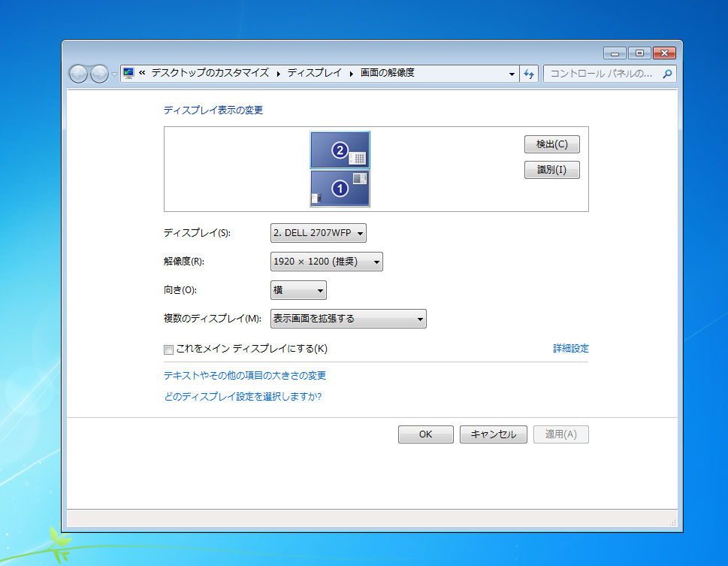The width and height of the screenshot is (728, 566).
Task: Click the search magnifier icon
Action: pyautogui.click(x=668, y=74)
